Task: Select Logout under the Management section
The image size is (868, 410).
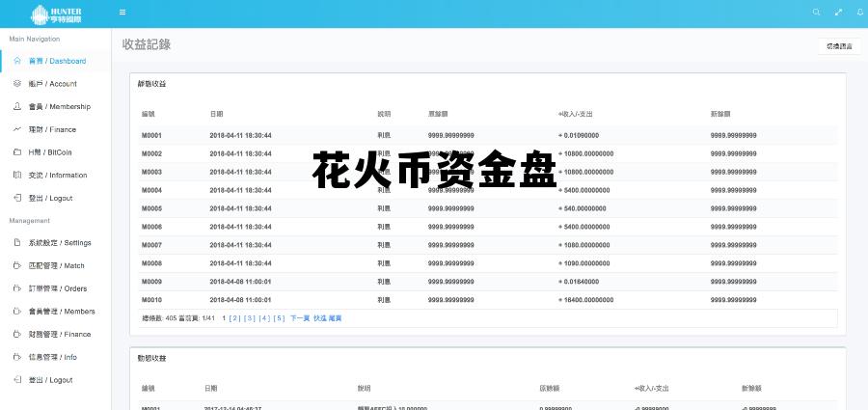Action: [x=50, y=380]
